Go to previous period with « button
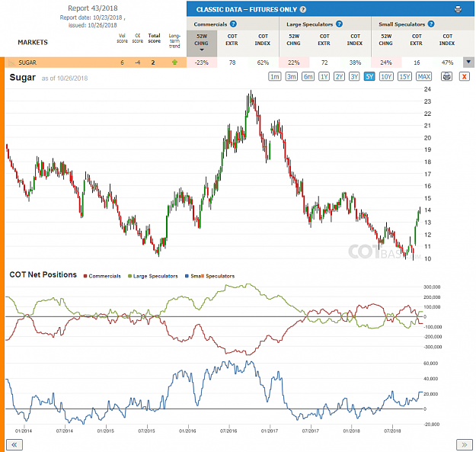 pyautogui.click(x=14, y=445)
